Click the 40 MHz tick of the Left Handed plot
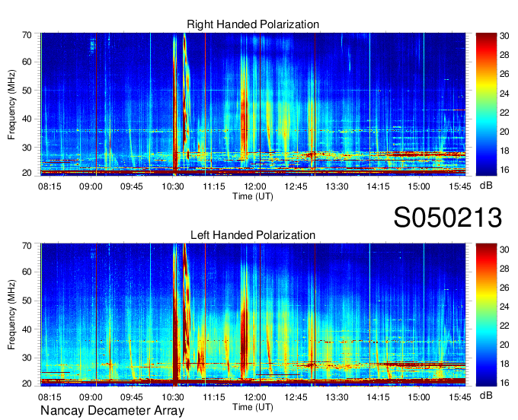This screenshot has height=420, width=518. pos(27,329)
